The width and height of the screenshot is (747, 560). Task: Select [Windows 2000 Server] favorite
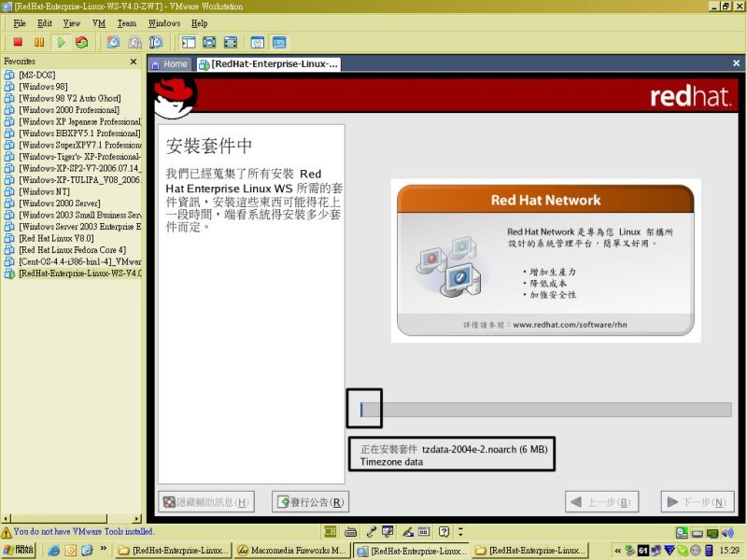[59, 203]
